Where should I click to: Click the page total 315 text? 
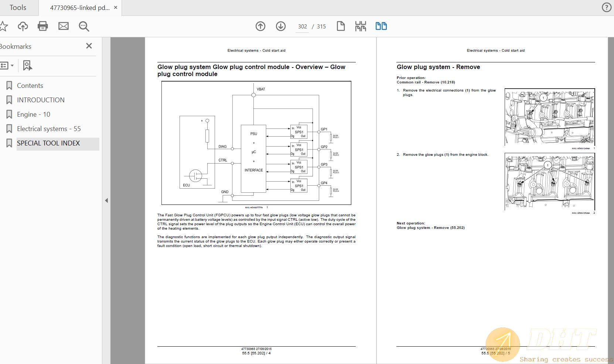[x=321, y=27]
